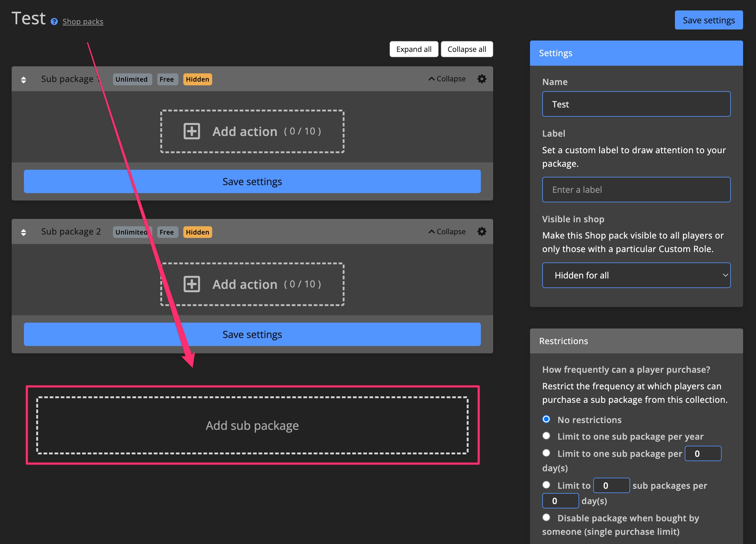
Task: Open Sub package 1 settings gear
Action: tap(482, 79)
